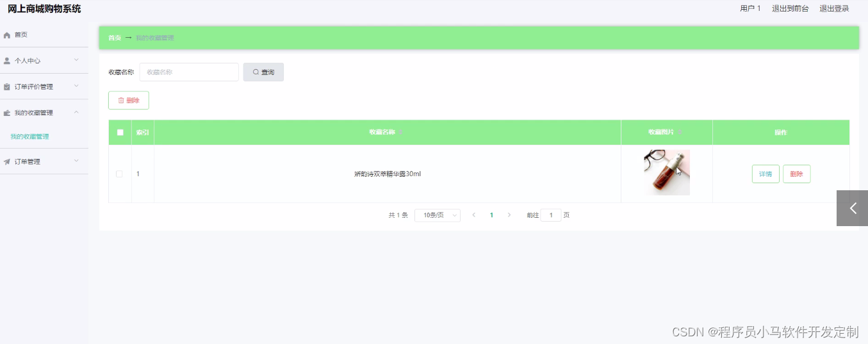
Task: Open the 10条/页 page size dropdown
Action: (438, 215)
